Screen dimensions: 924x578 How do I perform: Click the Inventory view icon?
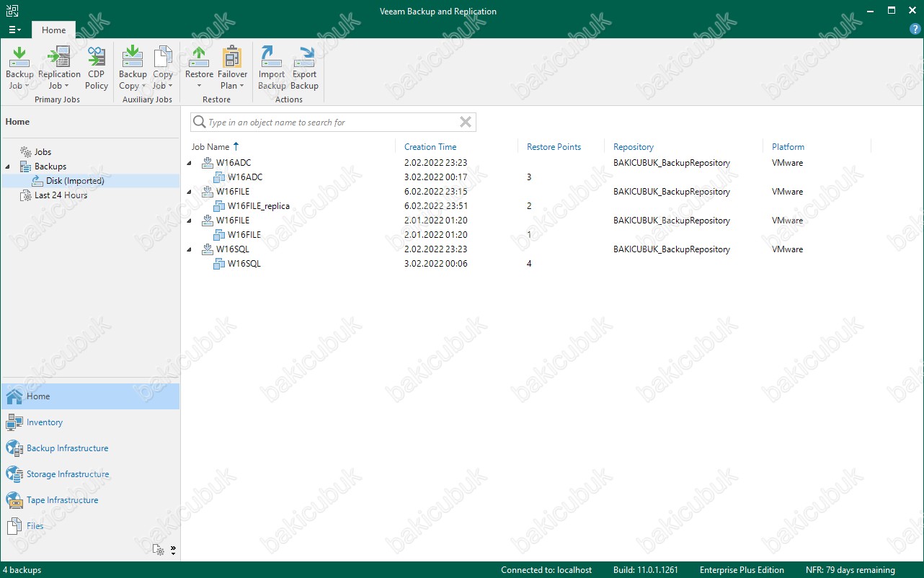pyautogui.click(x=14, y=422)
